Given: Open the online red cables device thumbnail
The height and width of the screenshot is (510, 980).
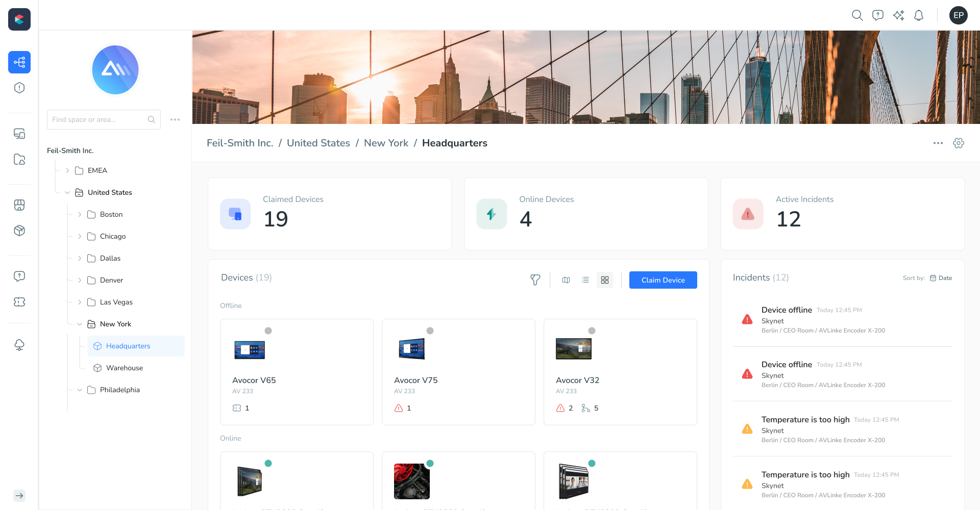Looking at the screenshot, I should tap(412, 481).
